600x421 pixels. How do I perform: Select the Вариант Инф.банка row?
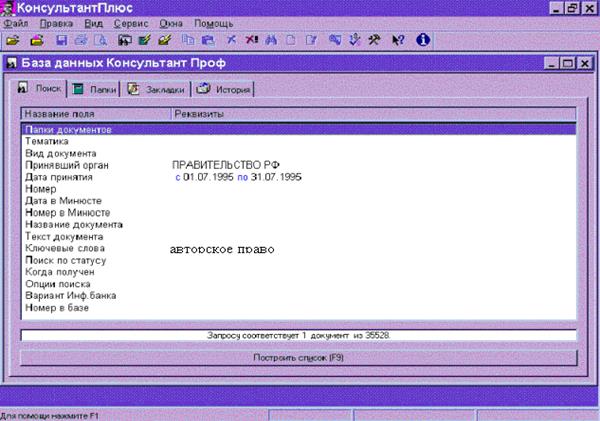pyautogui.click(x=298, y=296)
